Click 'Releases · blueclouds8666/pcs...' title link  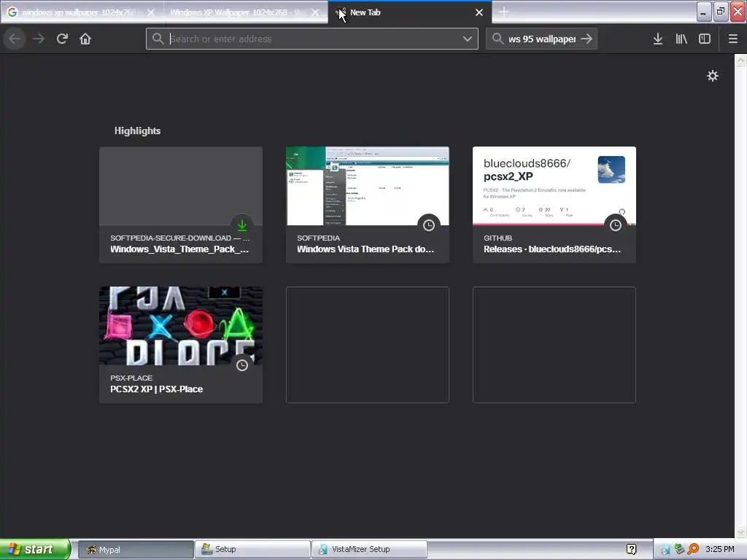552,249
